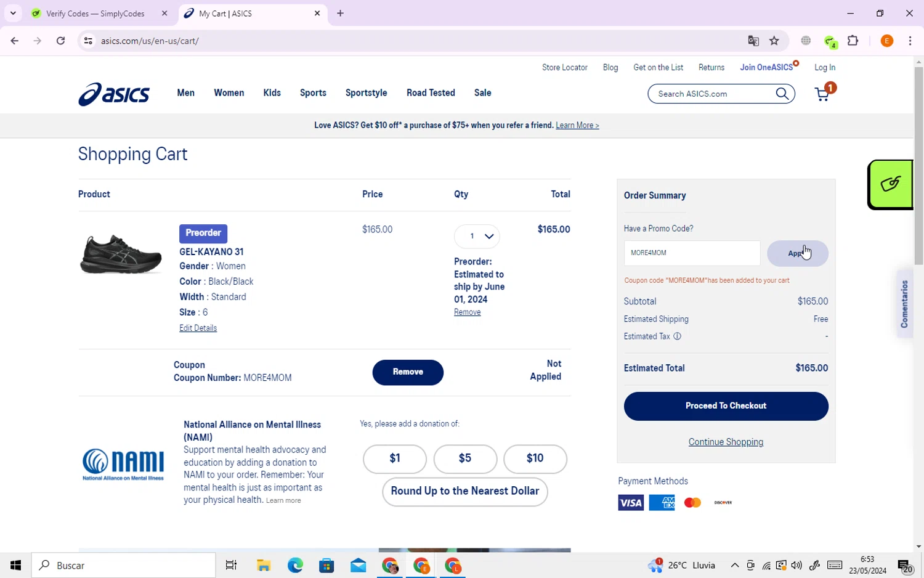Reload the page
This screenshot has height=578, width=924.
tap(60, 41)
